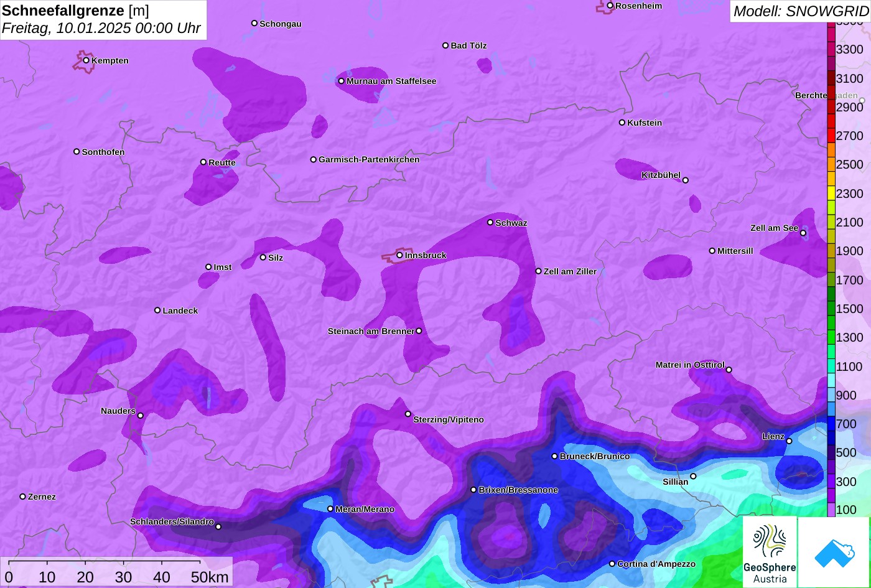Click the Rosenheim city marker dot

[610, 6]
